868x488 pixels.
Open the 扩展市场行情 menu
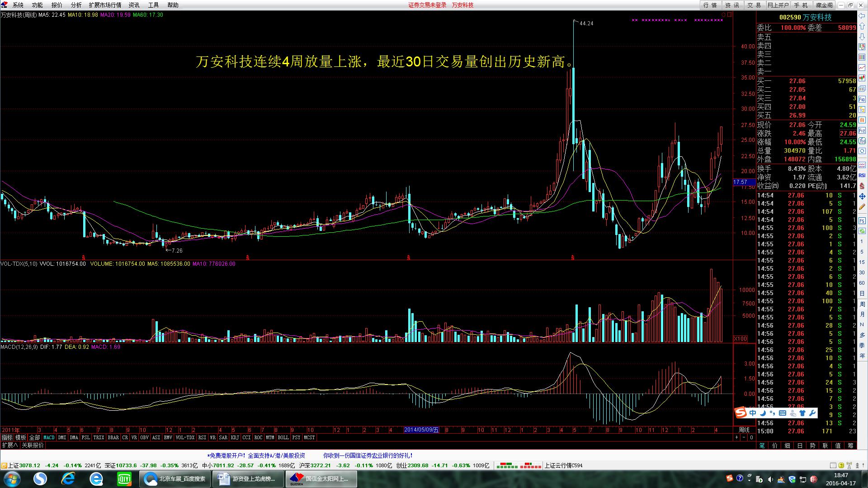[x=105, y=5]
